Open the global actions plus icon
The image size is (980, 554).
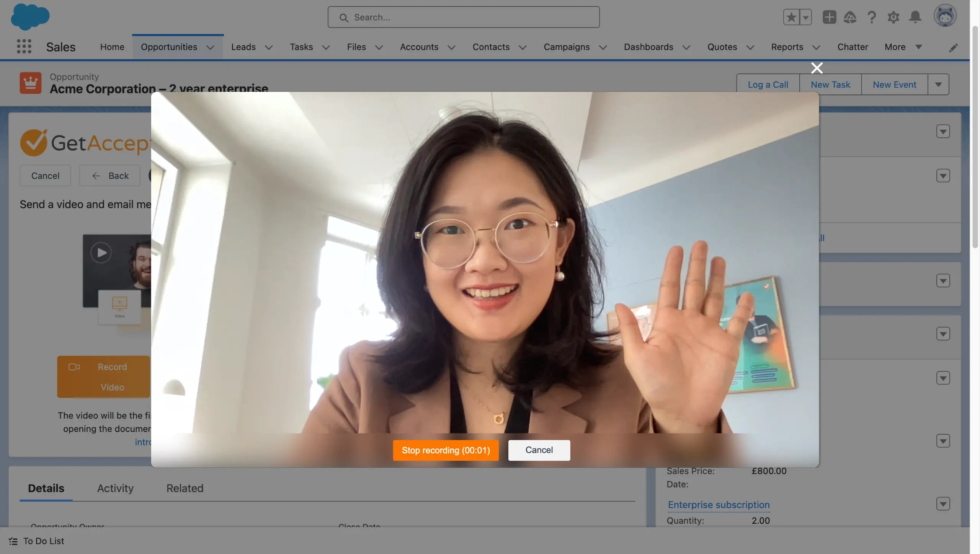click(829, 17)
